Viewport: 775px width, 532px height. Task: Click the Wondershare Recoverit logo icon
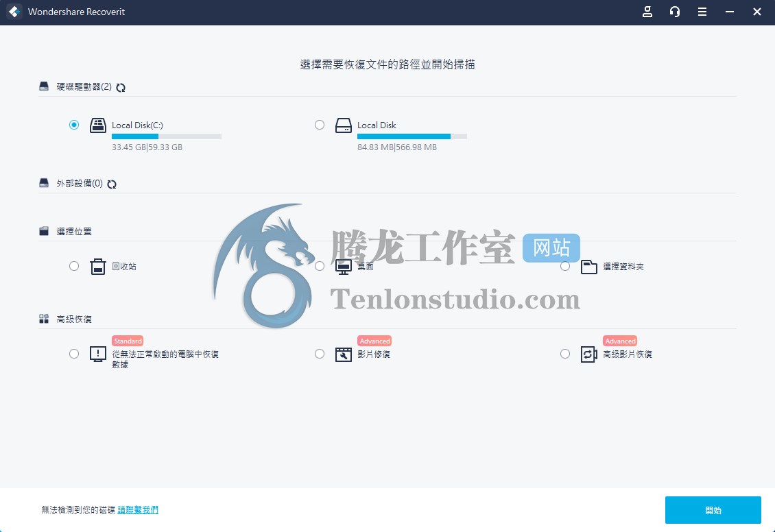click(x=14, y=12)
